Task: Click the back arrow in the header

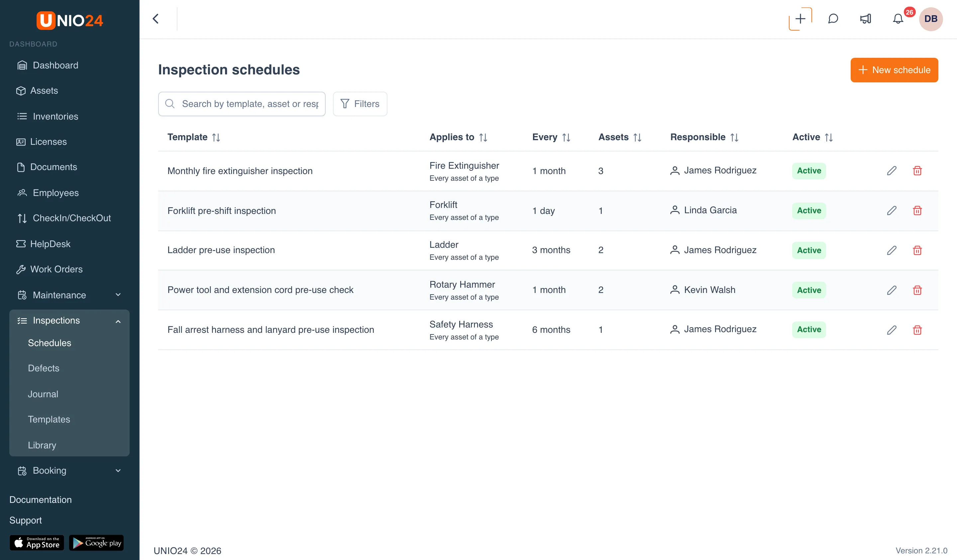Action: (x=156, y=19)
